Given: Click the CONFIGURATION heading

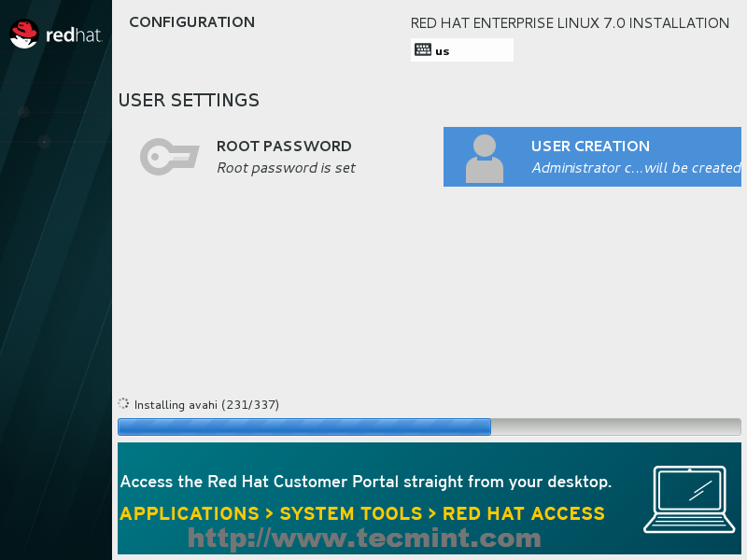Looking at the screenshot, I should tap(191, 22).
